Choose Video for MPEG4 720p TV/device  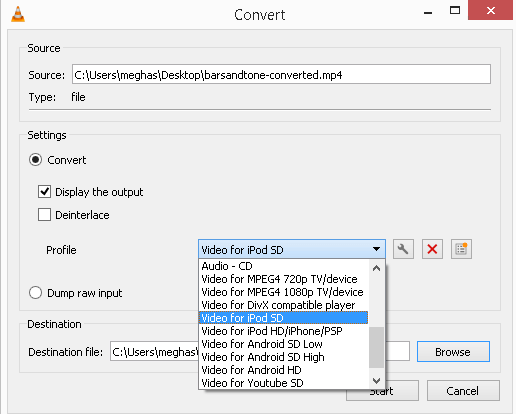284,279
